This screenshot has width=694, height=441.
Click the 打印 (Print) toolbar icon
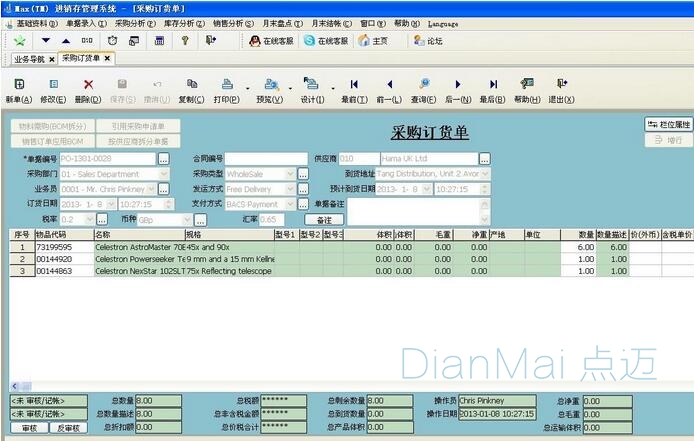[x=226, y=85]
